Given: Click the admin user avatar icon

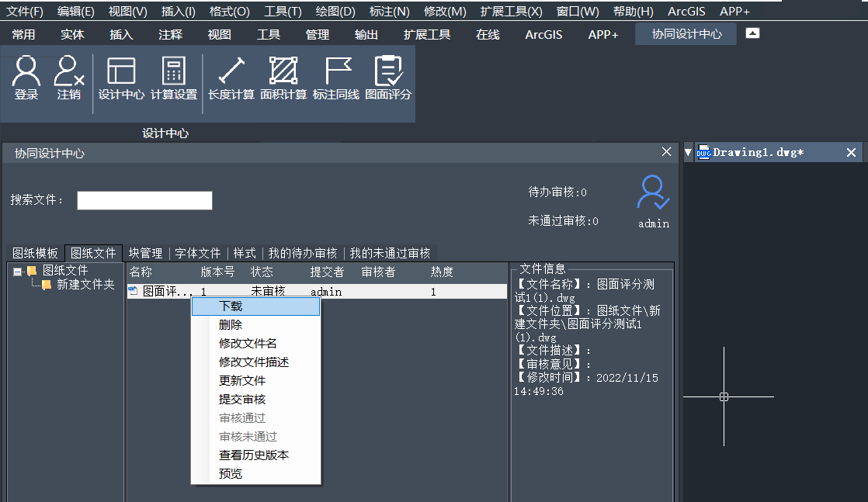Looking at the screenshot, I should coord(653,200).
